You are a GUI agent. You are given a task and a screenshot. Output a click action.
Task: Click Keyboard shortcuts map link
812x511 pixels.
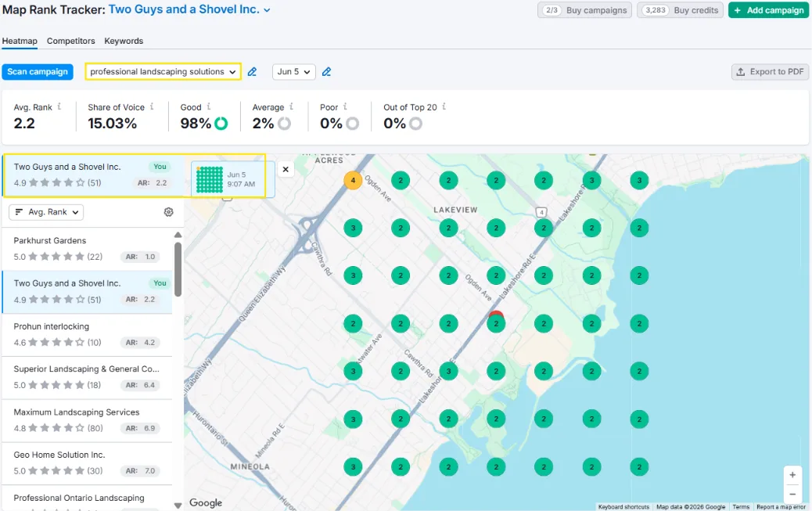(x=623, y=507)
